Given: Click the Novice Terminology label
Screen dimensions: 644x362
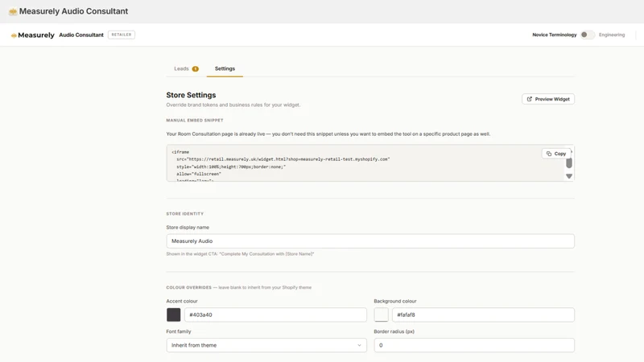Looking at the screenshot, I should click(554, 35).
